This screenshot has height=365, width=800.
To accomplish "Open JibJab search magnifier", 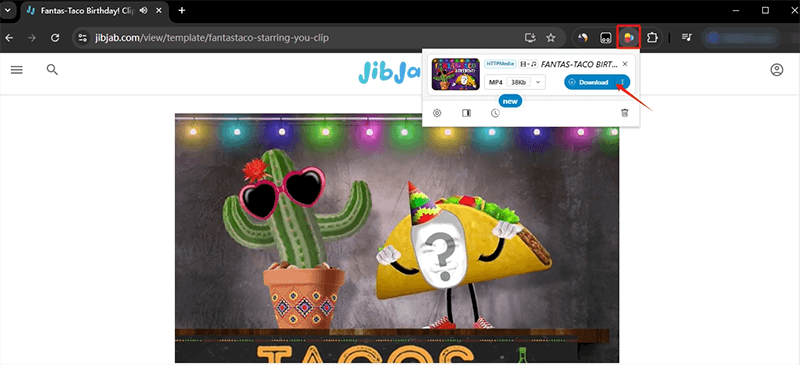I will [52, 70].
